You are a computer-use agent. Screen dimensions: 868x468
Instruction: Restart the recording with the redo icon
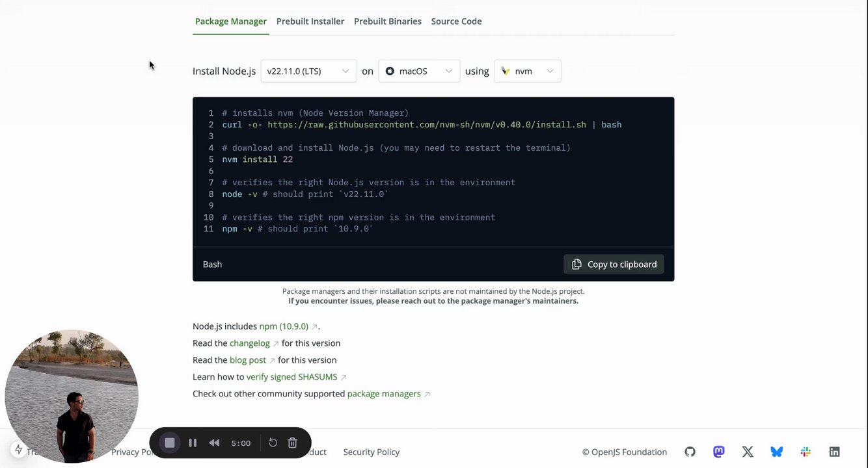(x=273, y=443)
